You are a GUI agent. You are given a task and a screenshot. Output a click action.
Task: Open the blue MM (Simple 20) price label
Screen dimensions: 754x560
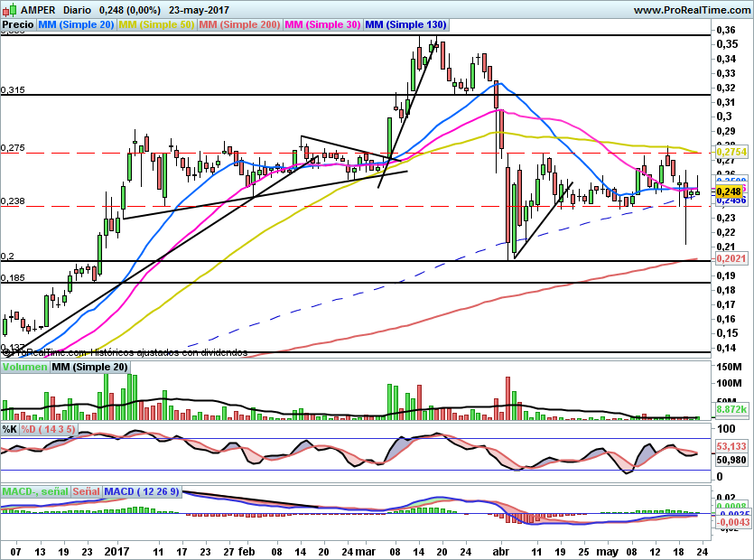tap(77, 25)
